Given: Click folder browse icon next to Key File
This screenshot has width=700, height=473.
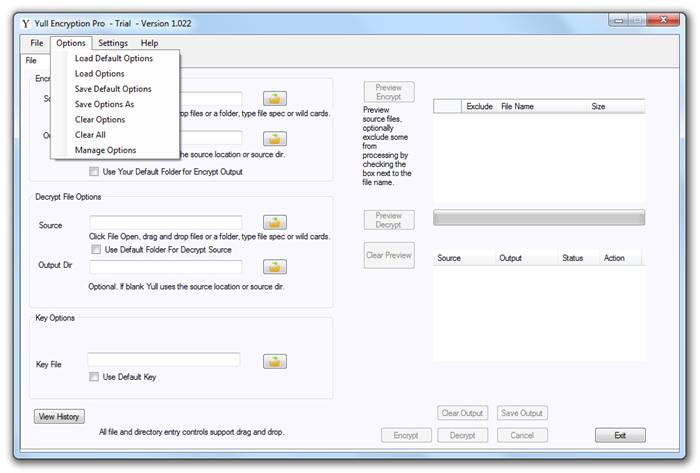Looking at the screenshot, I should pyautogui.click(x=275, y=361).
